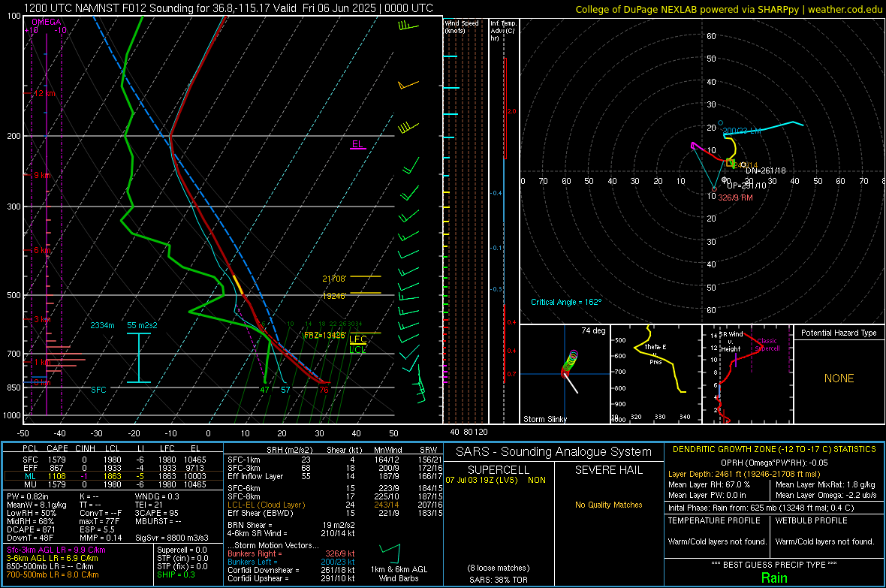Click the 1km & 6km AGL wind barbs icon
This screenshot has height=588, width=886.
[390, 553]
